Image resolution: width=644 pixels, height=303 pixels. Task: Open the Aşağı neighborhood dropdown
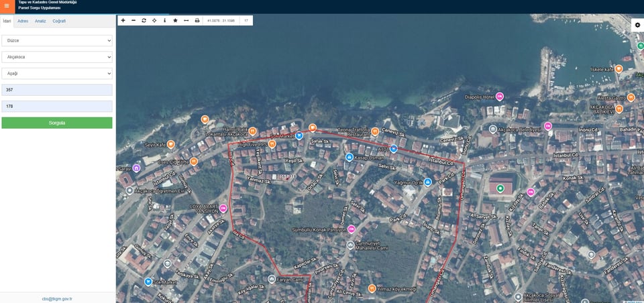point(57,74)
